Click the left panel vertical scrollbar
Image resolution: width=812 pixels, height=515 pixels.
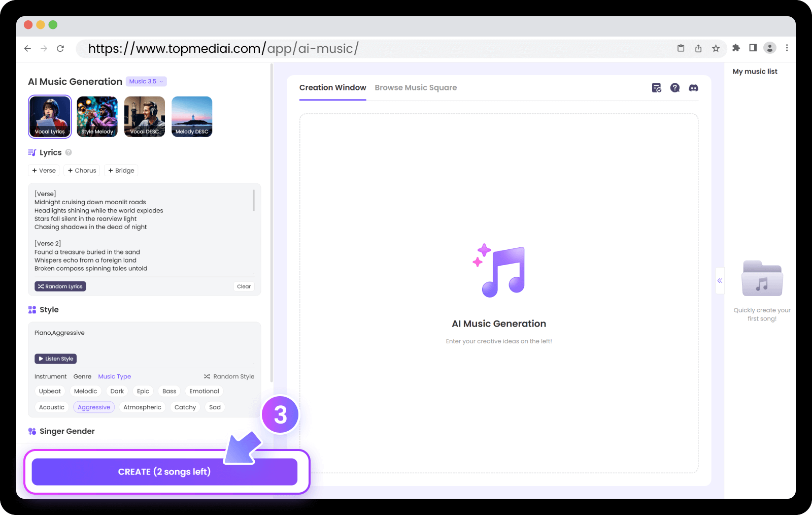(272, 223)
